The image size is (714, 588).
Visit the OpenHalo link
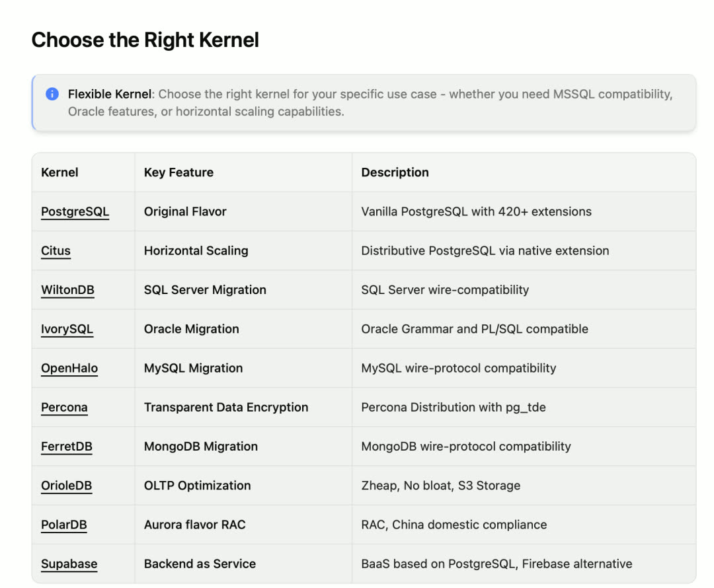click(69, 368)
